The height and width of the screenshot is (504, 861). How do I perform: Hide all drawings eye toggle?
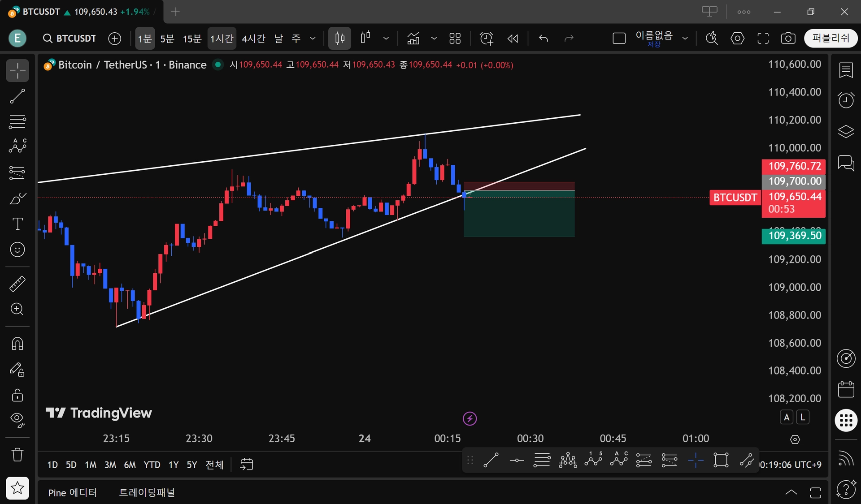[17, 419]
